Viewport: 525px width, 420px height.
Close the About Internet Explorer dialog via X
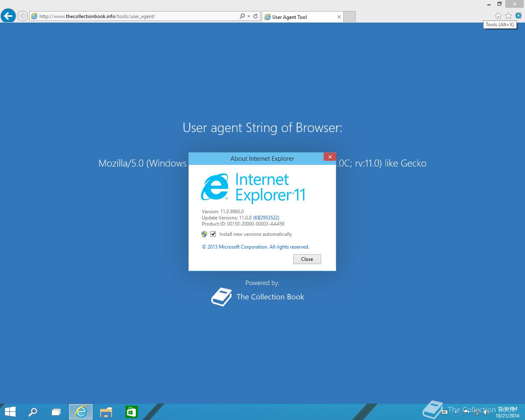click(x=330, y=157)
